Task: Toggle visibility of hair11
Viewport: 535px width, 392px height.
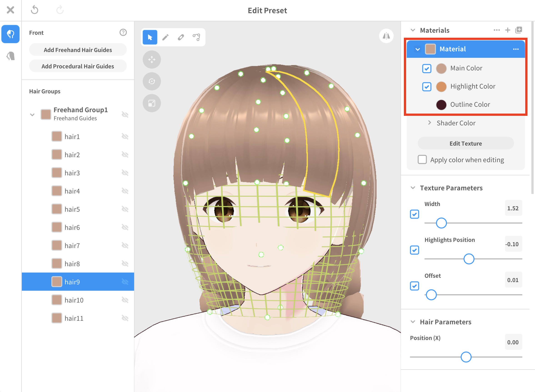Action: click(125, 318)
